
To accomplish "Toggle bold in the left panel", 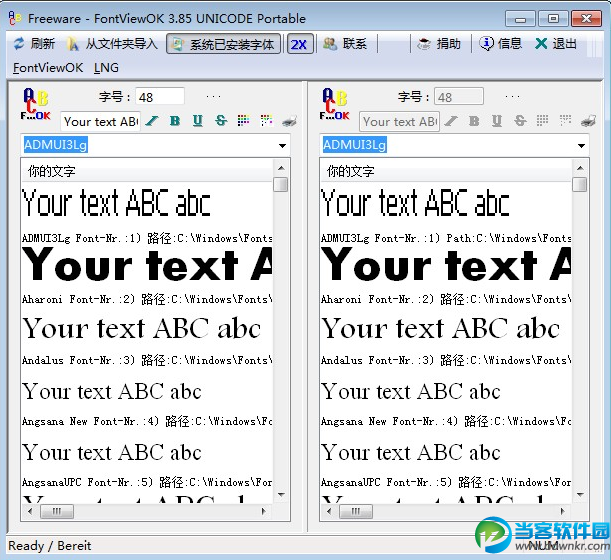I will 175,121.
